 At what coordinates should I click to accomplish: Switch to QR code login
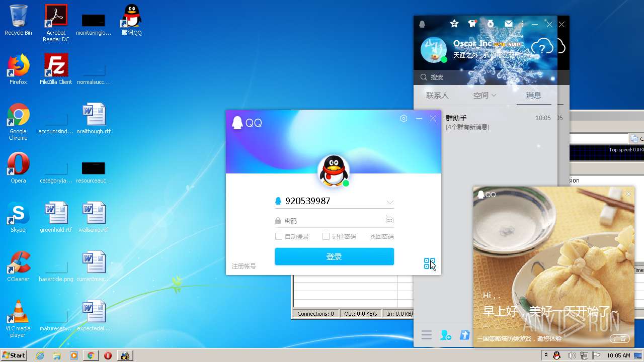[429, 263]
